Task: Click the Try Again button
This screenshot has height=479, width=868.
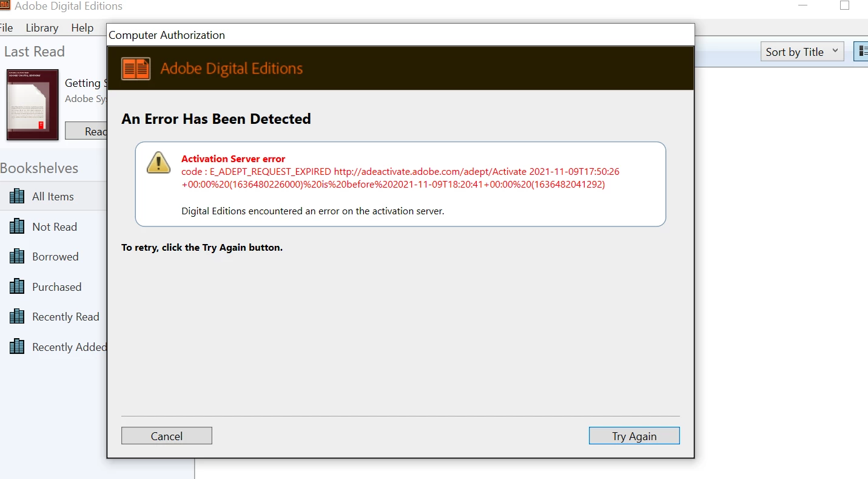Action: 634,436
